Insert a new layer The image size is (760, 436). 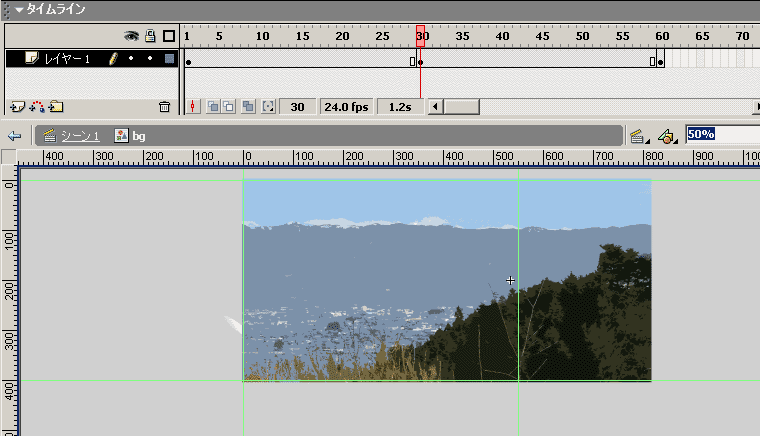tap(17, 107)
